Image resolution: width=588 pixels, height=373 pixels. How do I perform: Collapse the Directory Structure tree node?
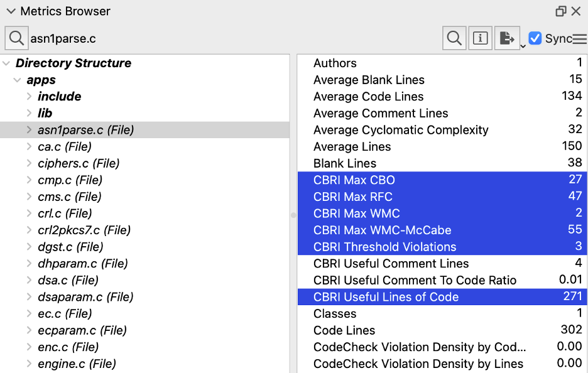tap(6, 63)
